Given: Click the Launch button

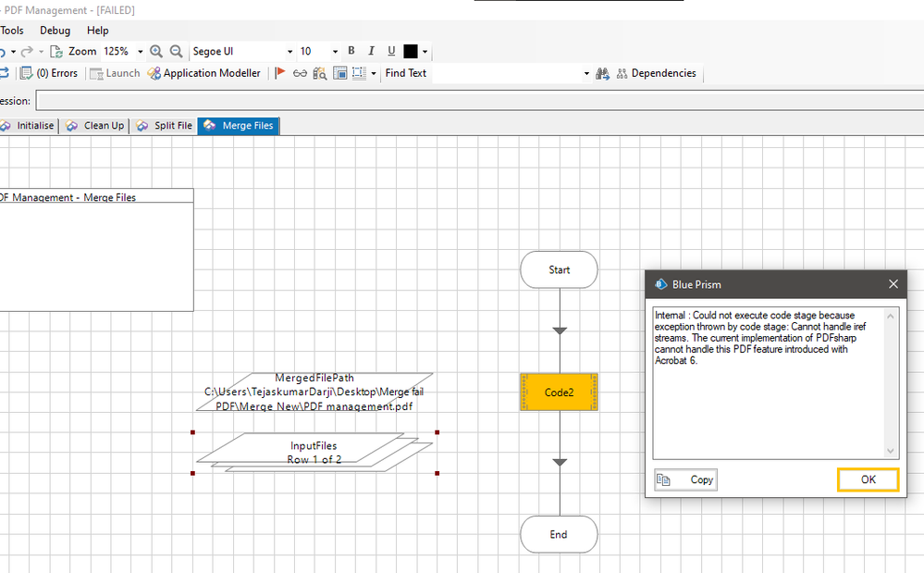Looking at the screenshot, I should click(x=115, y=73).
